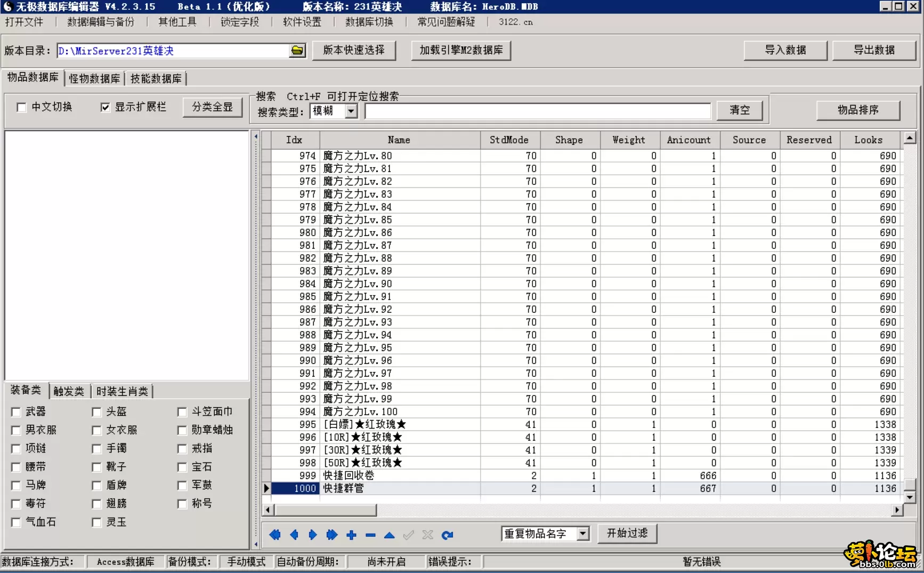924x573 pixels.
Task: Insert new record with plus icon
Action: (x=351, y=535)
